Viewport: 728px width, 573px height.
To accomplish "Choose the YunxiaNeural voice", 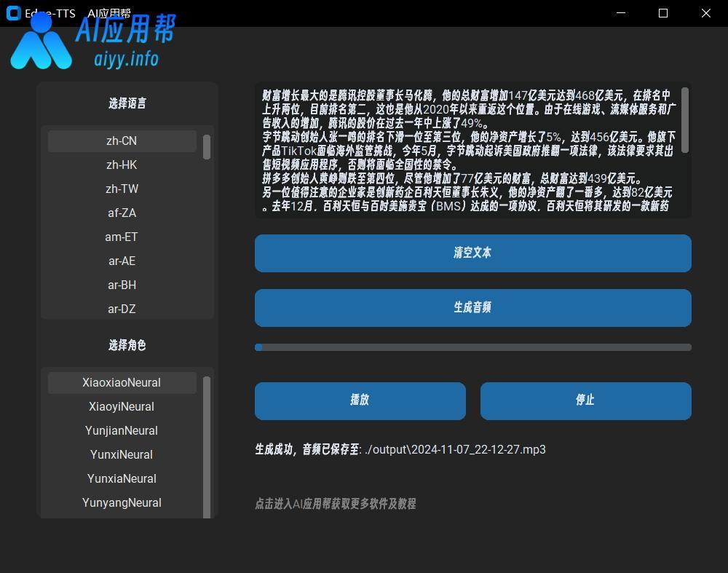I will tap(122, 478).
